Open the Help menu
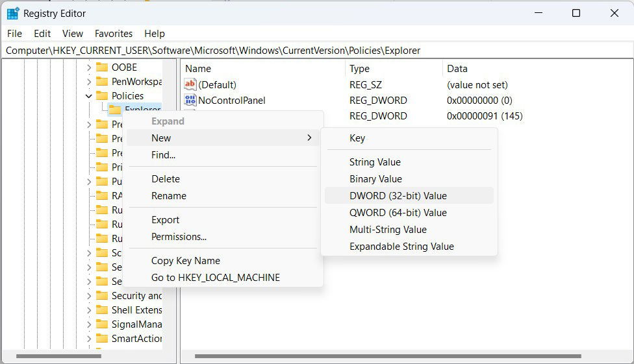This screenshot has width=634, height=364. coord(155,34)
